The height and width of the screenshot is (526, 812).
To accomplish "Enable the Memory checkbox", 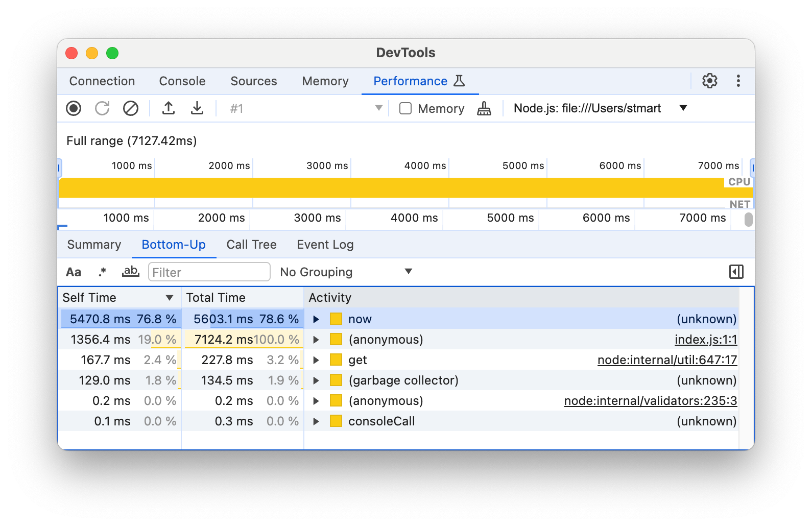I will tap(405, 108).
